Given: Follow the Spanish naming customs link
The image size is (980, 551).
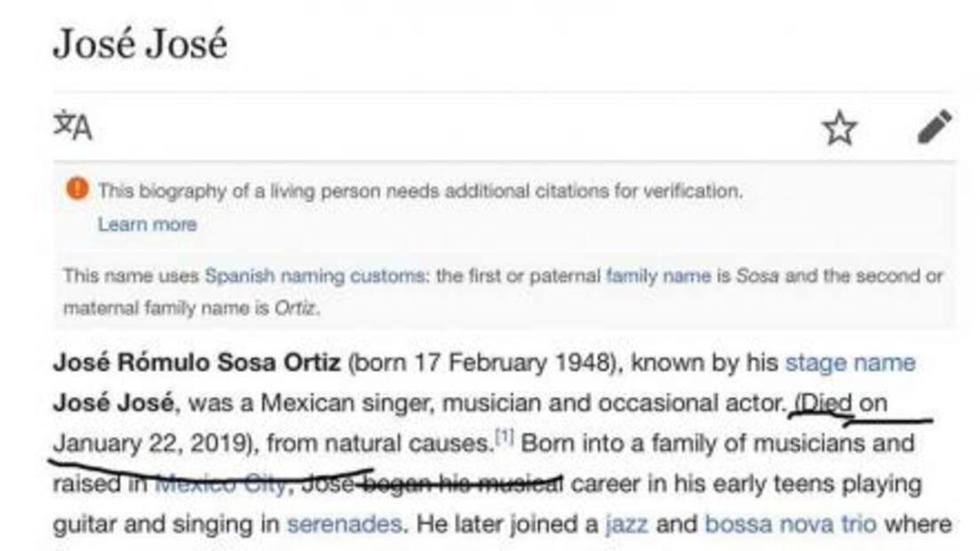Looking at the screenshot, I should (315, 275).
